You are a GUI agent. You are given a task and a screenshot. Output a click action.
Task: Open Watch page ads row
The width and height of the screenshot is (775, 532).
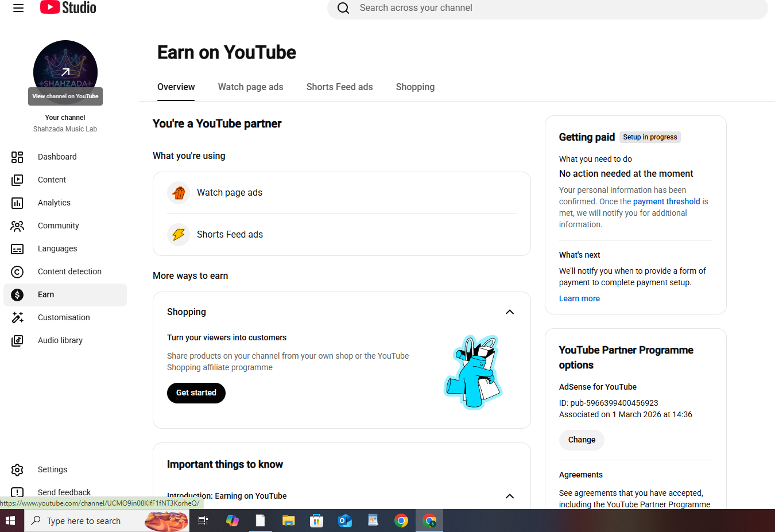(x=342, y=193)
